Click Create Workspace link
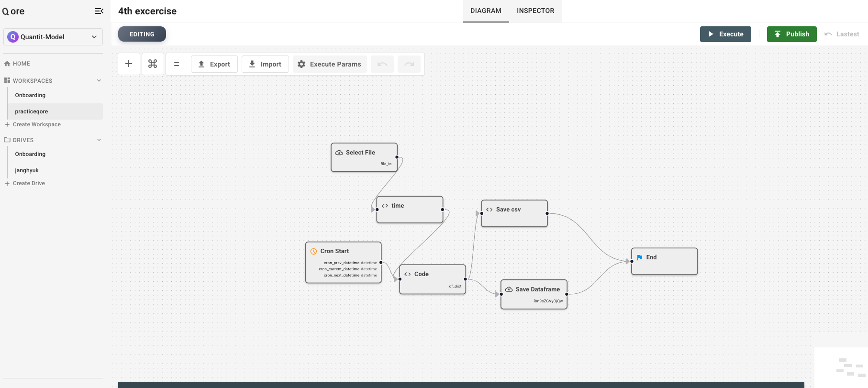 pos(37,124)
